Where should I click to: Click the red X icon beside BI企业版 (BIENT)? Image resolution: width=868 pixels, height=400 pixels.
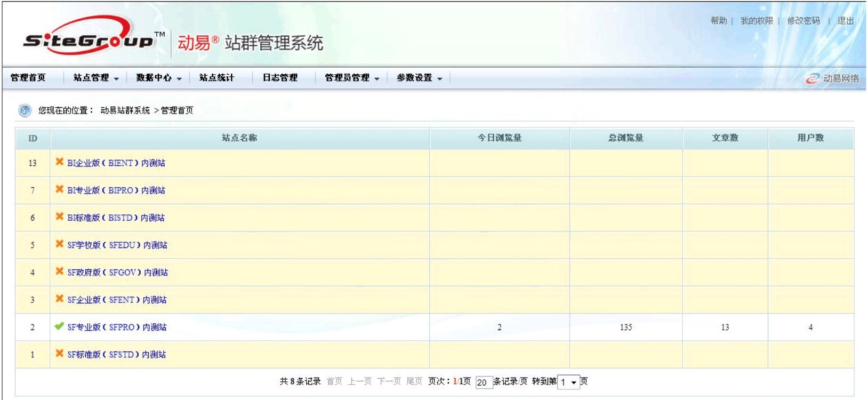(x=60, y=162)
